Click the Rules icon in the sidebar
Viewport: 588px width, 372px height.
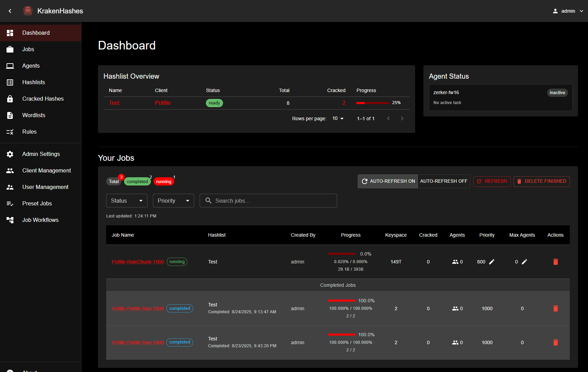[10, 132]
